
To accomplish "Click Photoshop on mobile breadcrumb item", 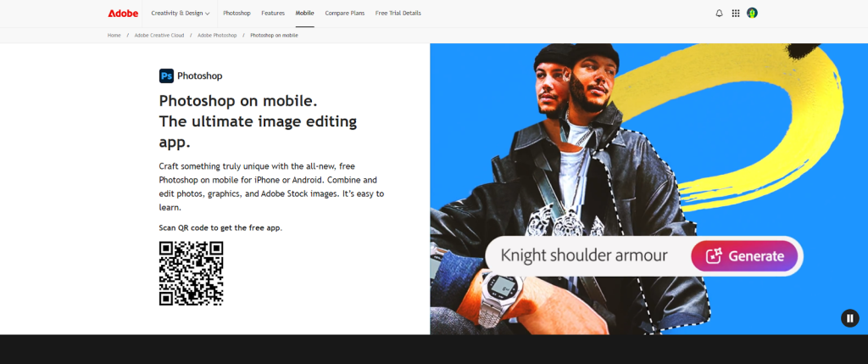I will coord(274,35).
